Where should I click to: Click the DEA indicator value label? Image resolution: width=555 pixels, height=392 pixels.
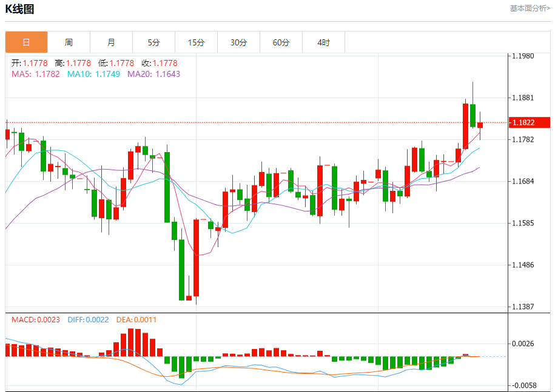(137, 319)
